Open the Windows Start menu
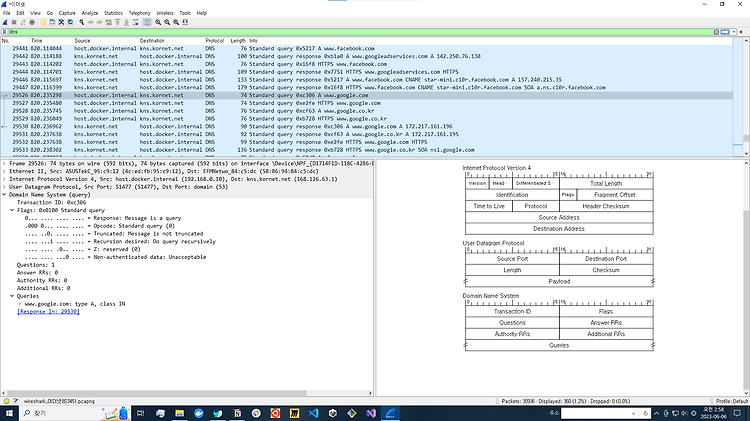Viewport: 750px width, 421px height. point(9,413)
